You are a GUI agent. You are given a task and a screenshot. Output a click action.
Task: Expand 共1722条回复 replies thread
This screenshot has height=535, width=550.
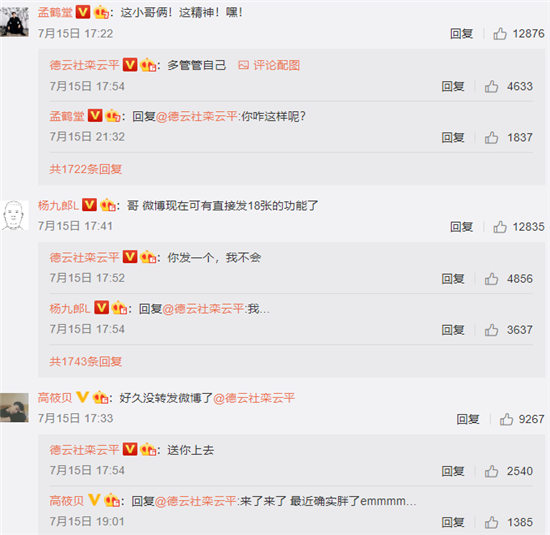pyautogui.click(x=86, y=169)
